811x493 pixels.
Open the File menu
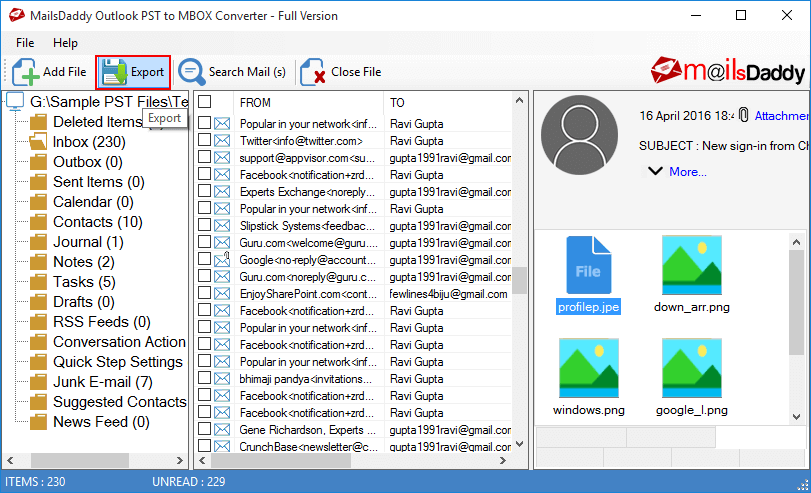(25, 43)
